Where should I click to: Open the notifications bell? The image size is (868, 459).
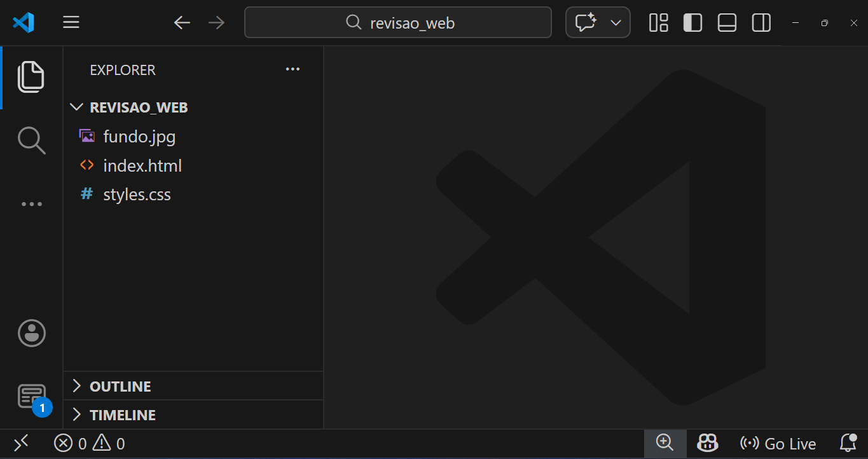848,443
